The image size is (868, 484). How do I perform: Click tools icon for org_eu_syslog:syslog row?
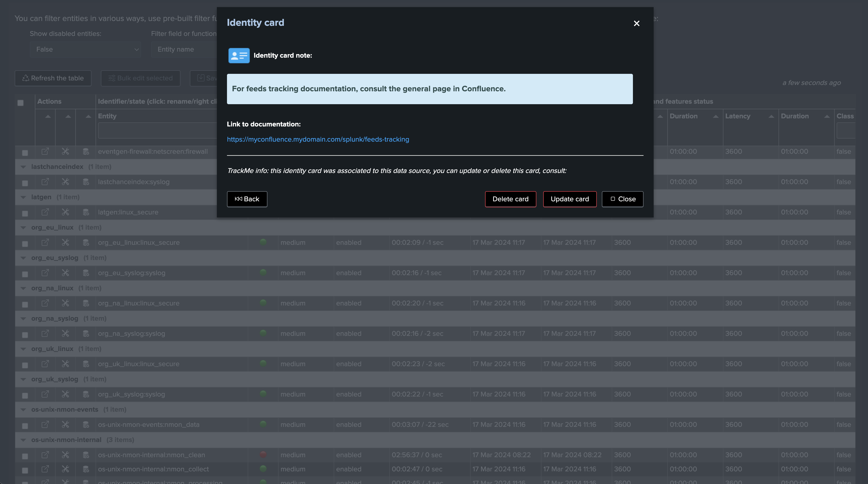(x=65, y=273)
